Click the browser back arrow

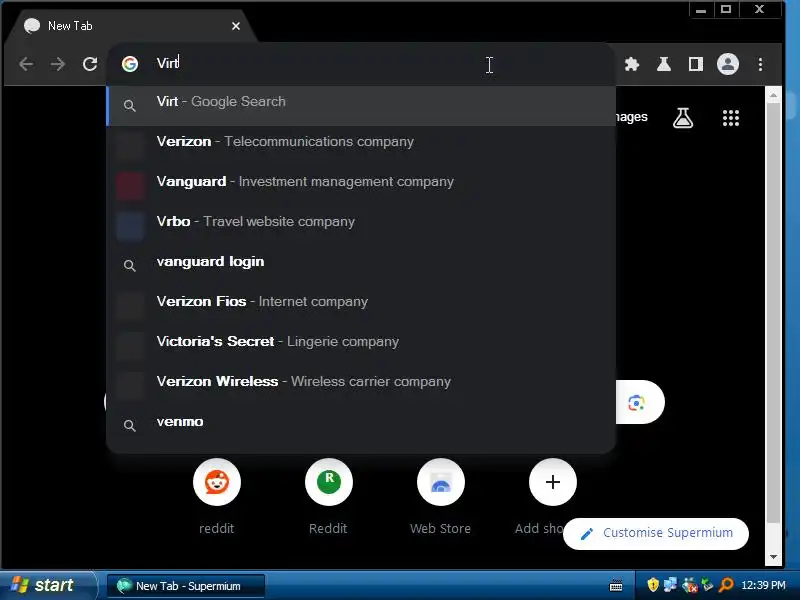tap(26, 64)
